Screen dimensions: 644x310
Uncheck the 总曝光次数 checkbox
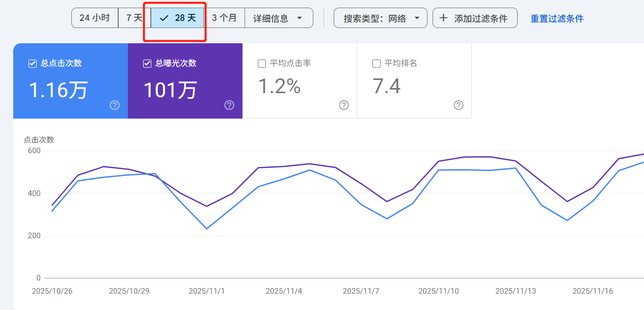coord(147,63)
